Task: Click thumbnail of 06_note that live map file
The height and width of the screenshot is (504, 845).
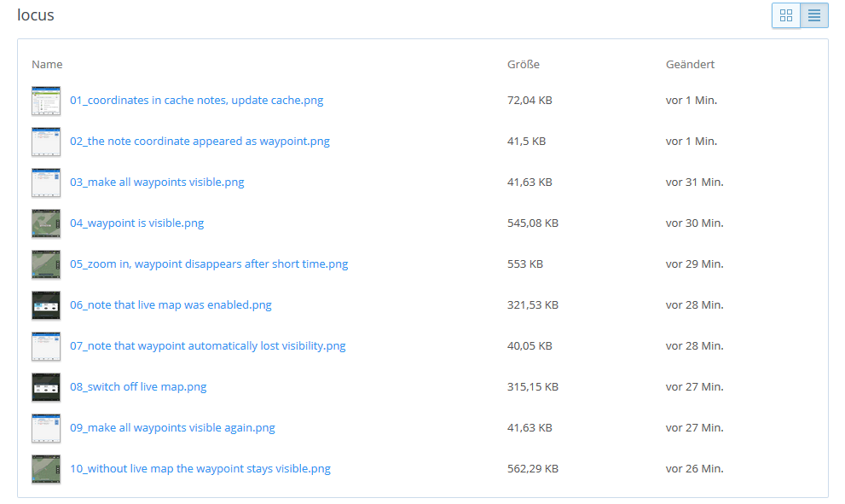Action: coord(46,305)
